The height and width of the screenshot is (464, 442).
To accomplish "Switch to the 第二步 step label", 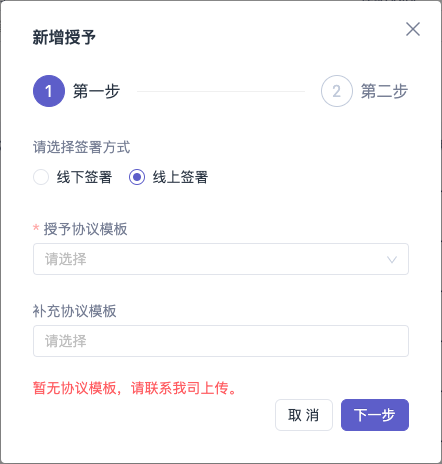I will point(384,91).
